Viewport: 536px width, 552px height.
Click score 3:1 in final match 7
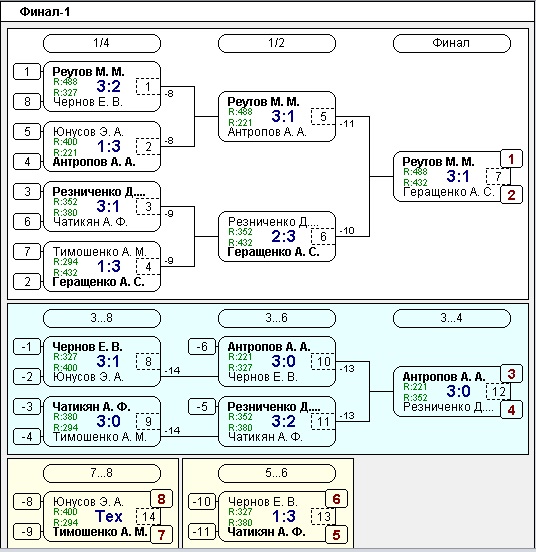tap(458, 176)
